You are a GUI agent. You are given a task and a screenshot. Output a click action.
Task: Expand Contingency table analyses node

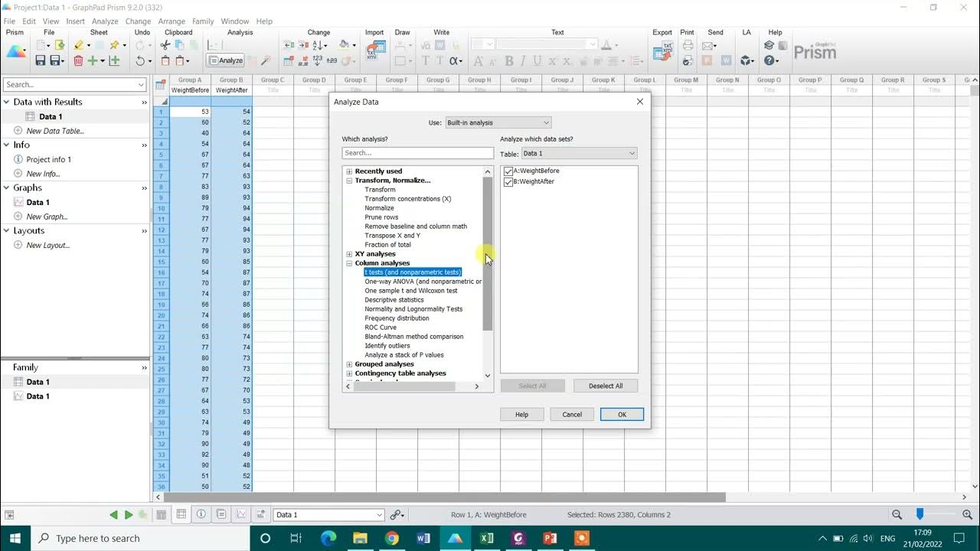click(349, 373)
